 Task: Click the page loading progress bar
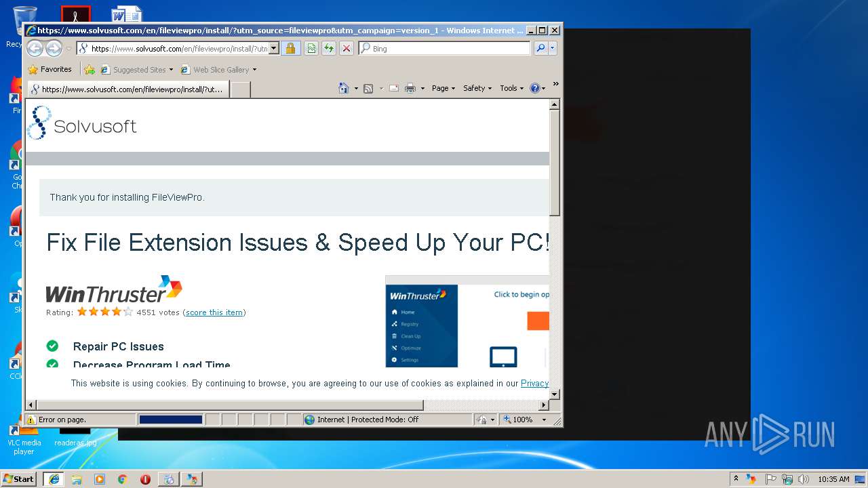point(171,420)
